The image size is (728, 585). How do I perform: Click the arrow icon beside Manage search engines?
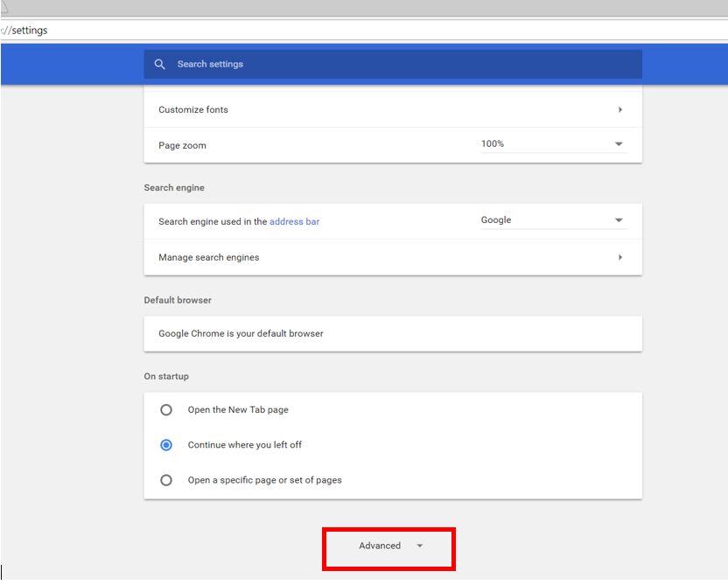click(x=619, y=258)
